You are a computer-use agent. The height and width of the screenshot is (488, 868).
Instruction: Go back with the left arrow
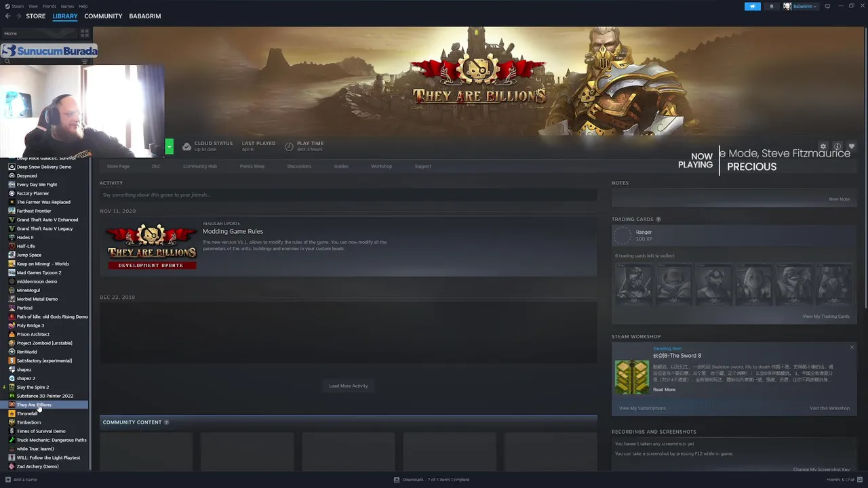(8, 16)
